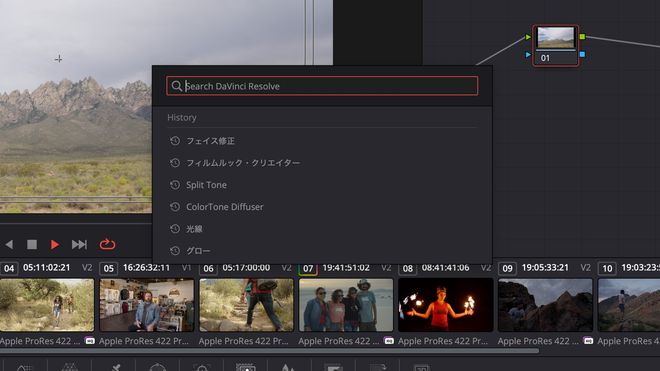Click Apple ProRes label under clip 05
Viewport: 660px width, 371px height.
144,341
